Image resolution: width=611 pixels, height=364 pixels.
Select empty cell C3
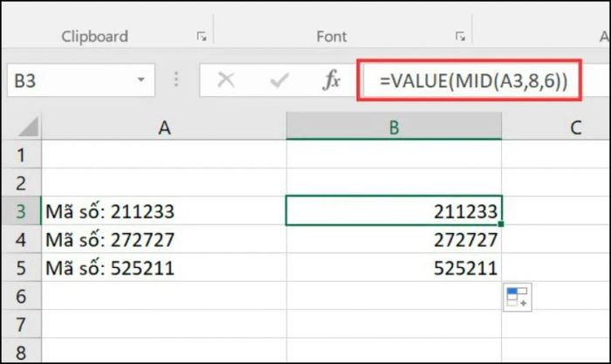pyautogui.click(x=556, y=211)
